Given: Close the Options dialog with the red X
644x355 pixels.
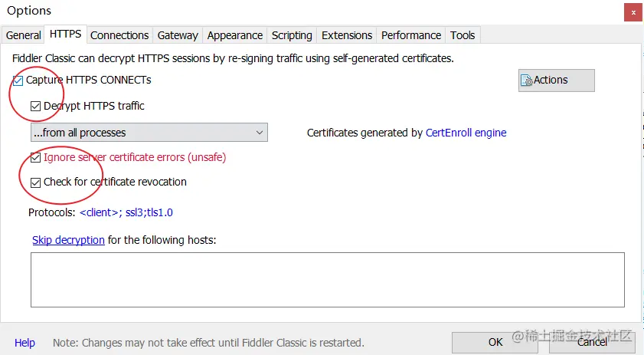Looking at the screenshot, I should click(633, 12).
